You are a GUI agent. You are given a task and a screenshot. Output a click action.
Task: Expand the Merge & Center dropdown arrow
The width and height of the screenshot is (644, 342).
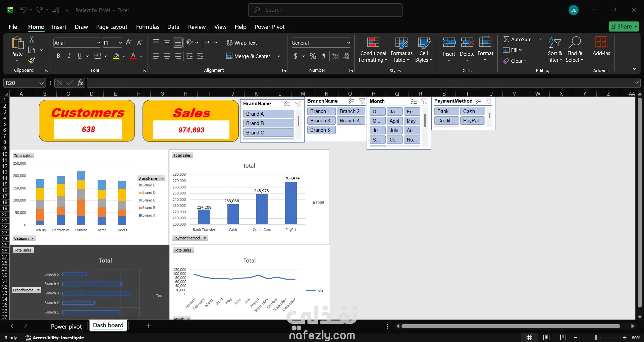pyautogui.click(x=279, y=56)
